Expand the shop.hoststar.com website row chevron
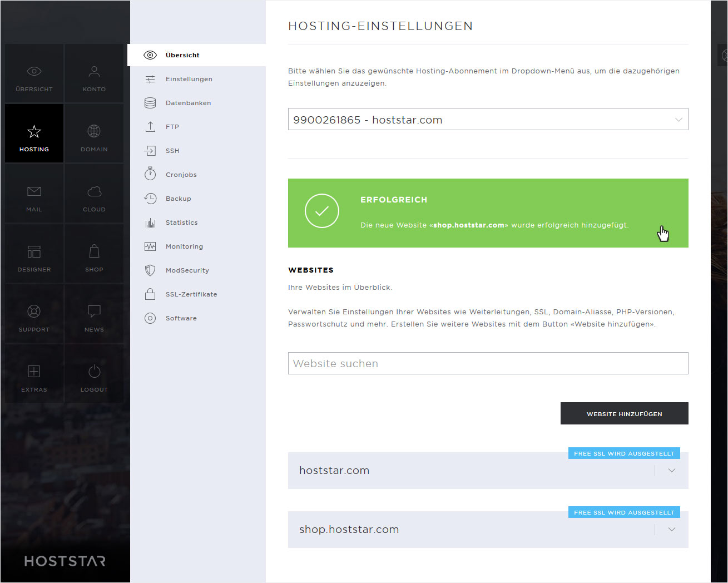The width and height of the screenshot is (728, 583). point(672,530)
